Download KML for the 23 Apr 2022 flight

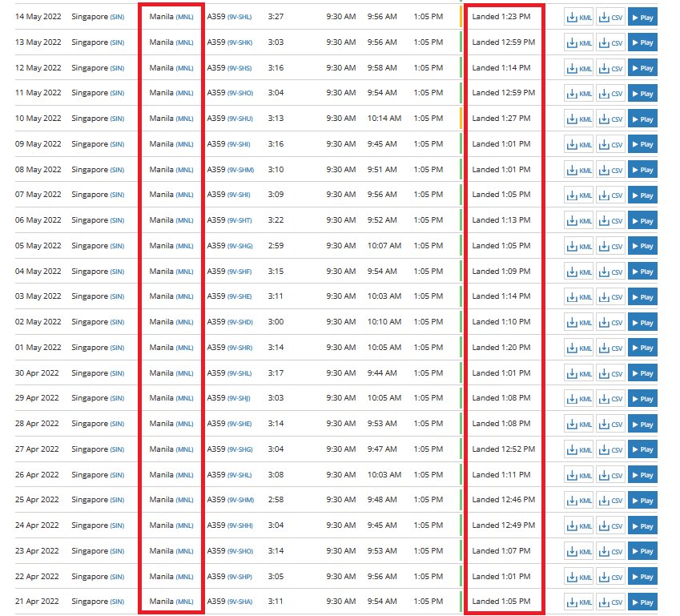[x=578, y=551]
